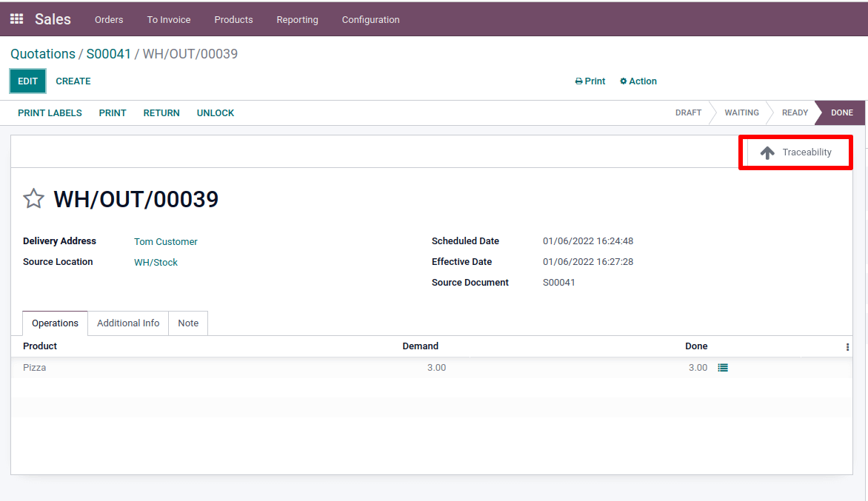
Task: Open the To Invoice menu
Action: click(x=169, y=19)
